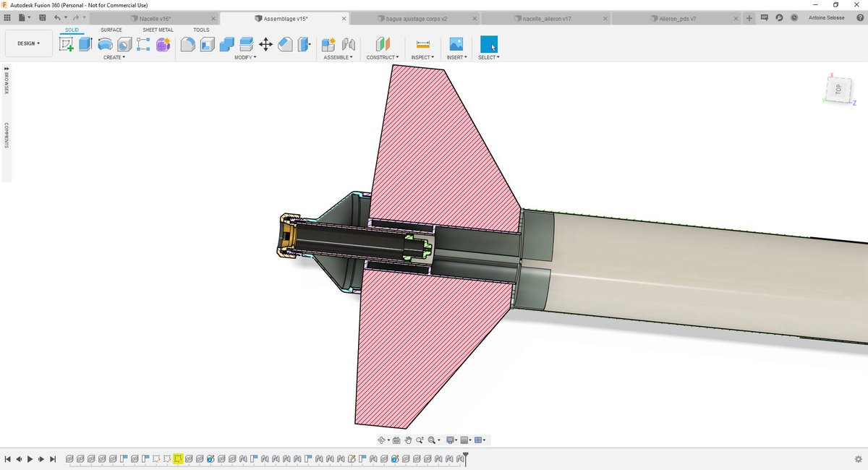
Task: Close the Nacelle v16 tab
Action: point(213,18)
